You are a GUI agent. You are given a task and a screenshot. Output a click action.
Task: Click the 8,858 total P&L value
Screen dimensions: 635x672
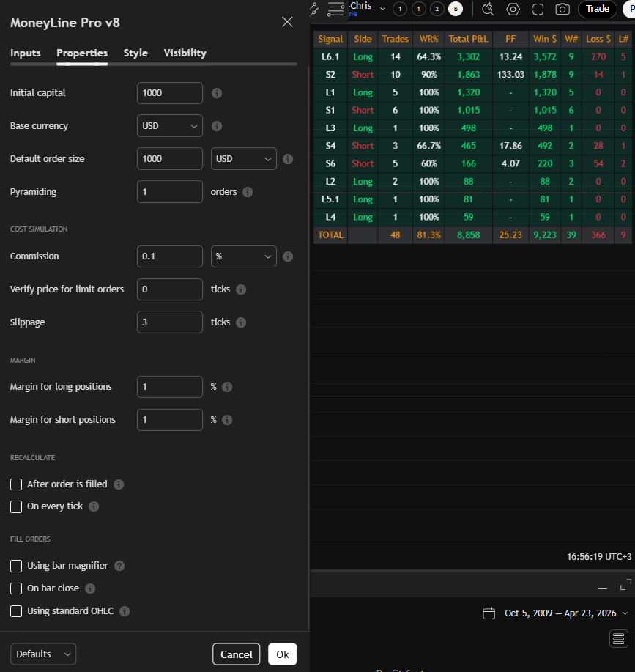click(469, 235)
